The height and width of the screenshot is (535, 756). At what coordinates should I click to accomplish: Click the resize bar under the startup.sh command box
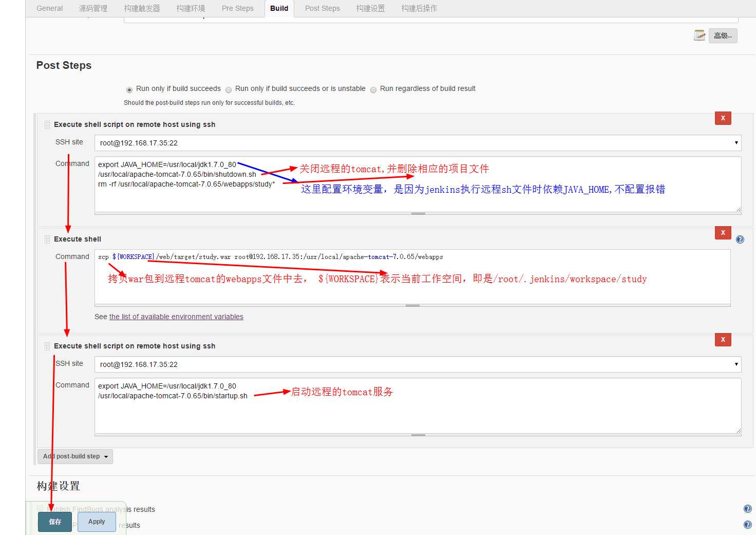418,435
